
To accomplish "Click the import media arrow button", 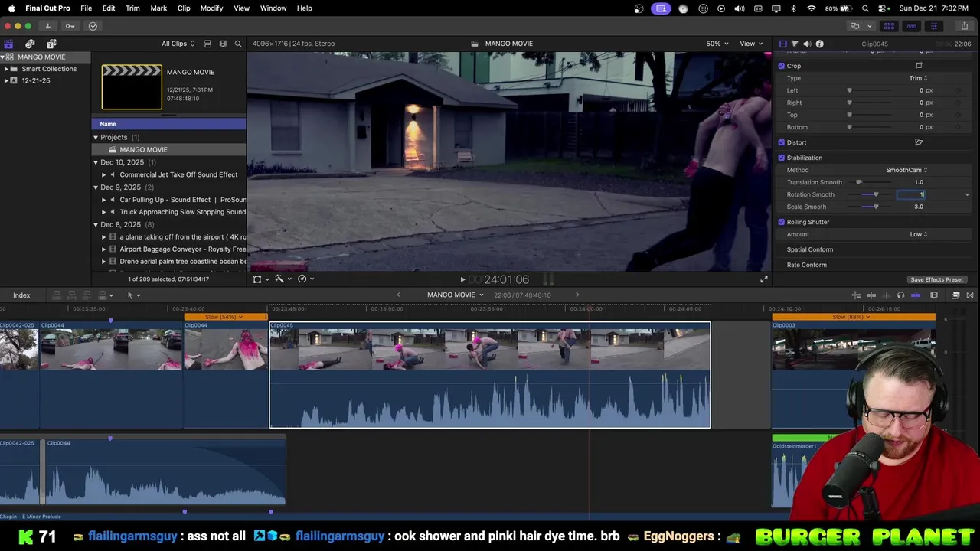I will 47,26.
